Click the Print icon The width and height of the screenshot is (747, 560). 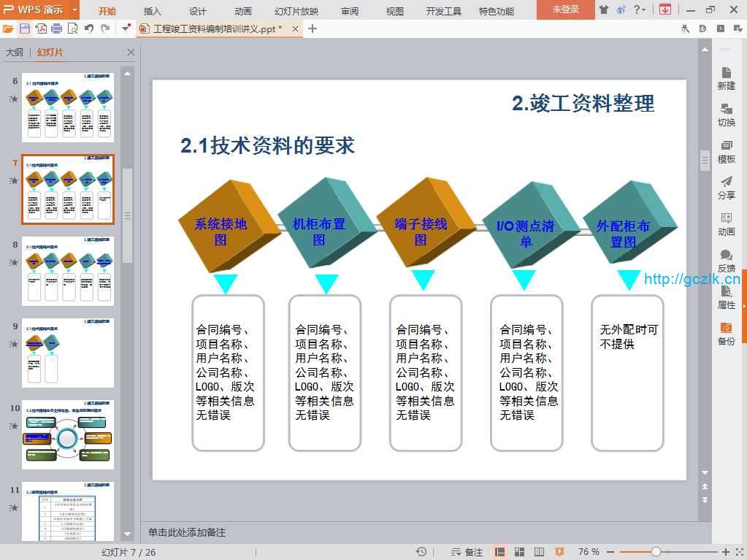pyautogui.click(x=56, y=28)
